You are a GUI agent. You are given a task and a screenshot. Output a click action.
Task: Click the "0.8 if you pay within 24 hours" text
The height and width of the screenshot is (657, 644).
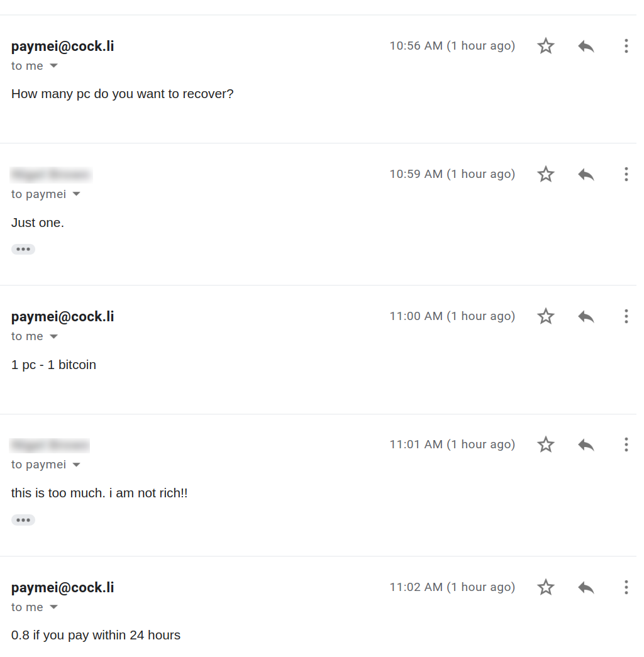[96, 635]
